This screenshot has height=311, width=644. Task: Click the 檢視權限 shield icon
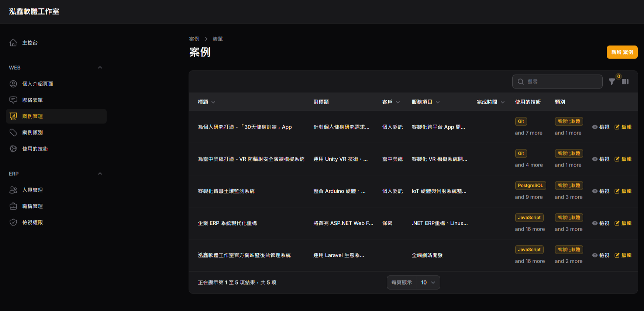pyautogui.click(x=13, y=223)
